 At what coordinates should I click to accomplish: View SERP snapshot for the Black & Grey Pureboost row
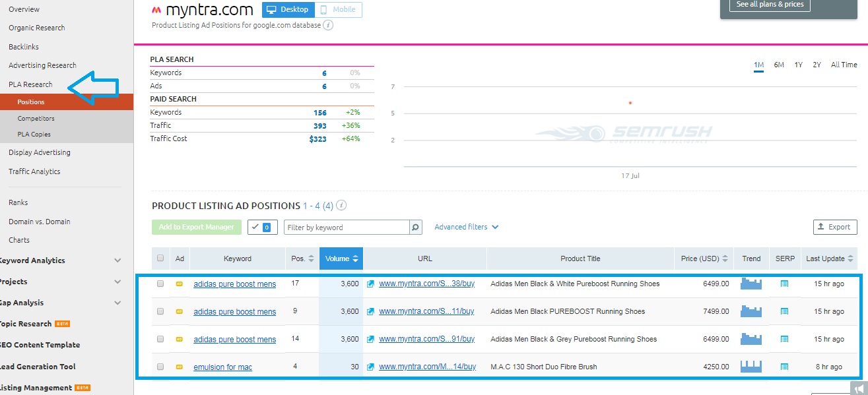point(785,340)
